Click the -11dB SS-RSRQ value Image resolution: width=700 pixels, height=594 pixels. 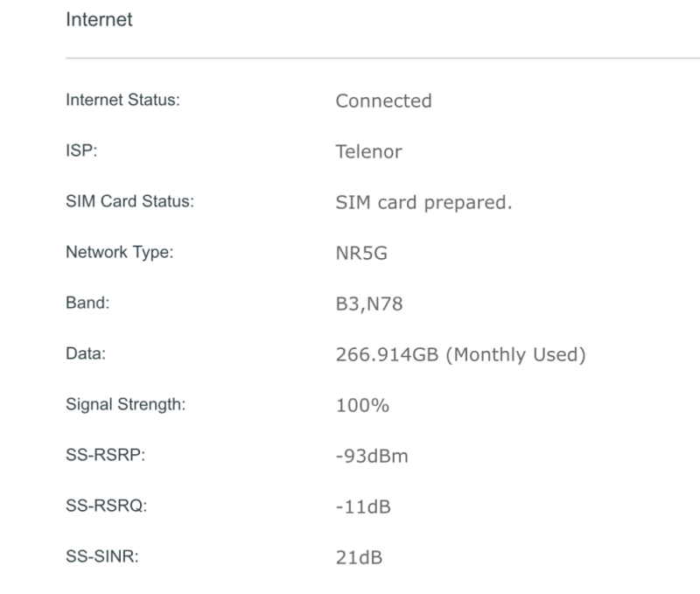click(x=363, y=507)
